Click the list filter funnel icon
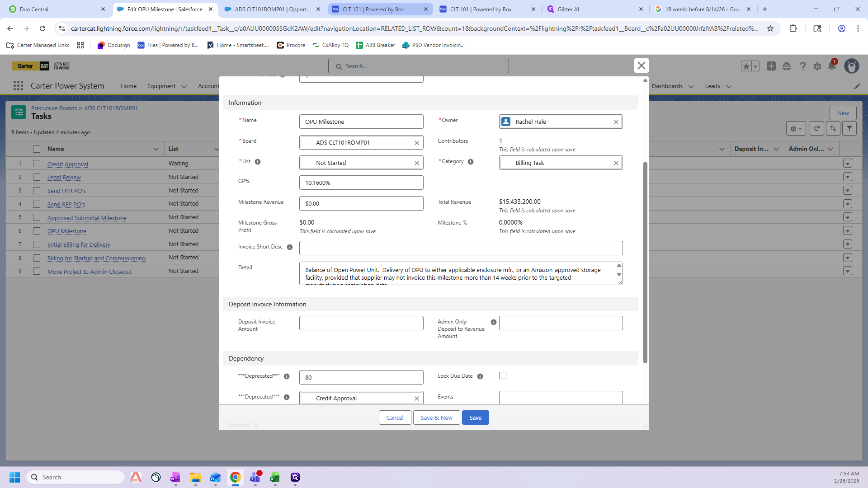 (x=849, y=129)
